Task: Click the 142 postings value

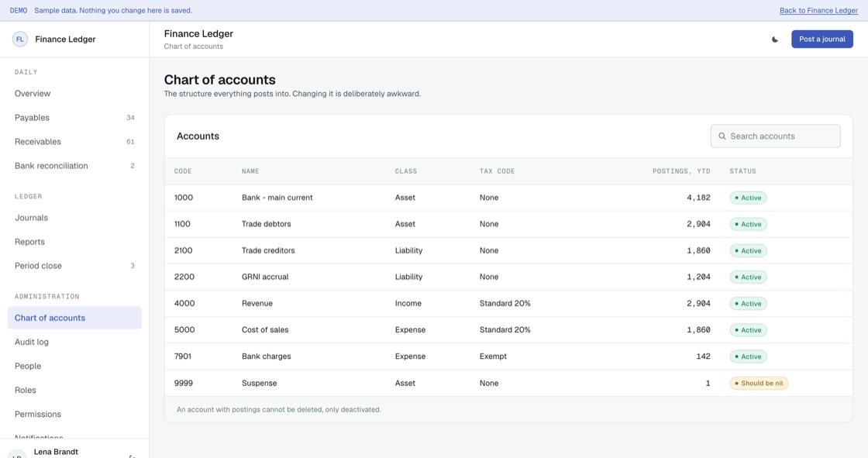Action: (x=703, y=356)
